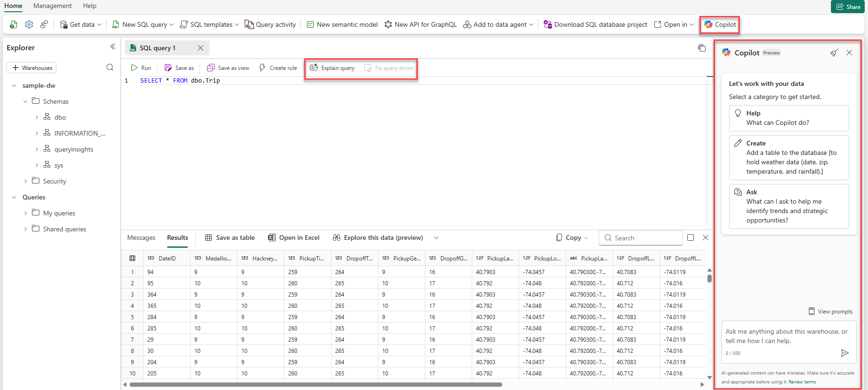Click Explore this data (preview)

coord(378,237)
